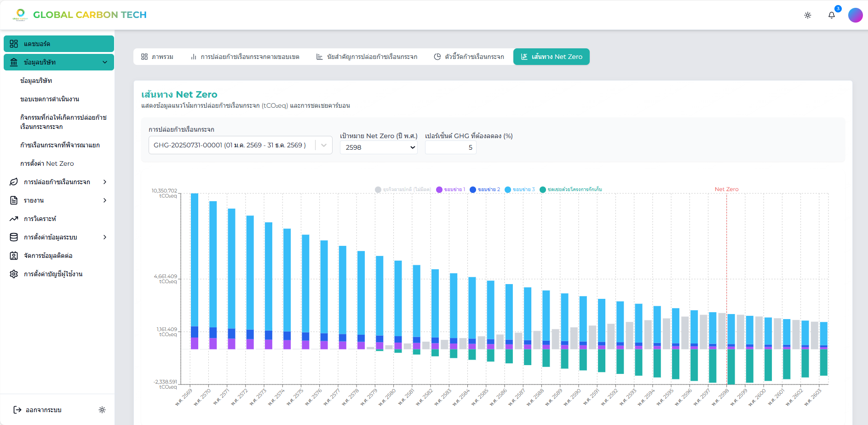Show the greyed-out ธุรกิจตามปกติ legend series
This screenshot has height=425, width=868.
tap(403, 190)
